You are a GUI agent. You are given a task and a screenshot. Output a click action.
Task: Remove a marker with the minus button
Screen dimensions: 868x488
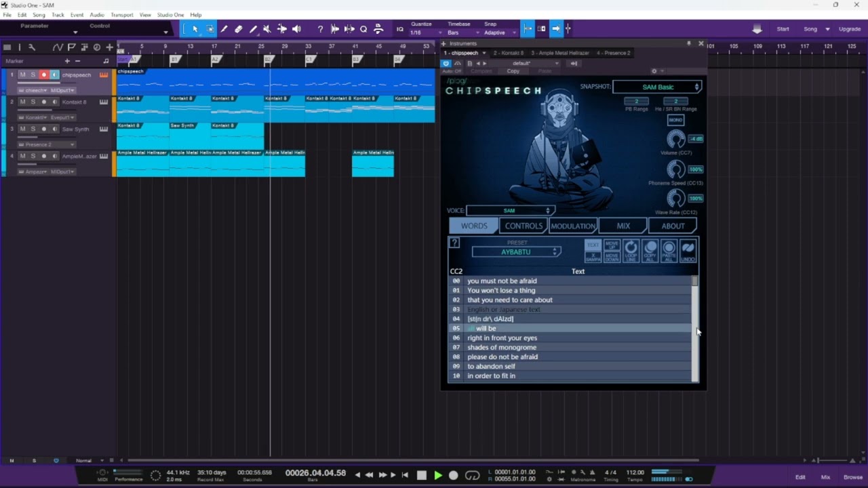[x=77, y=61]
